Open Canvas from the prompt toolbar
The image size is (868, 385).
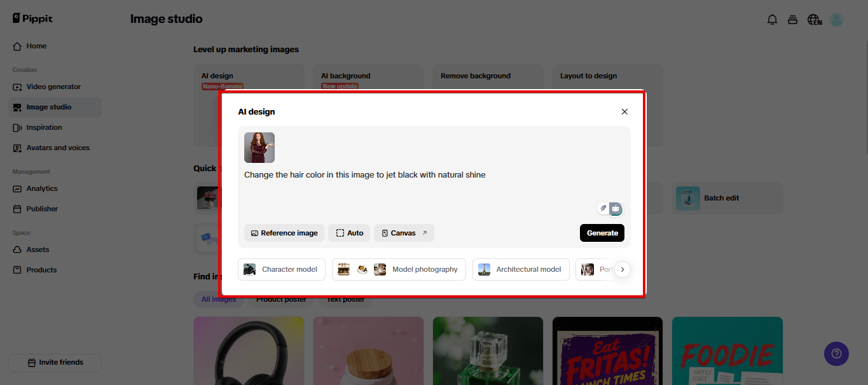(x=404, y=233)
